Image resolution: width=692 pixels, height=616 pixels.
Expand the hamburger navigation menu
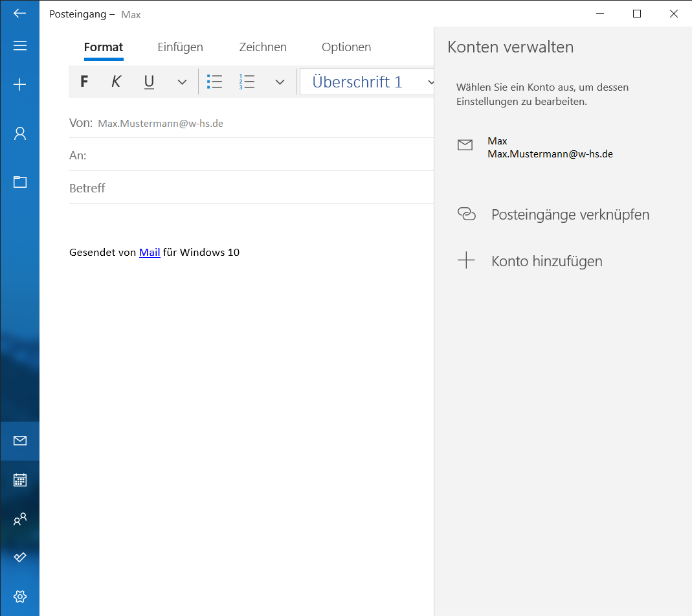(x=19, y=45)
